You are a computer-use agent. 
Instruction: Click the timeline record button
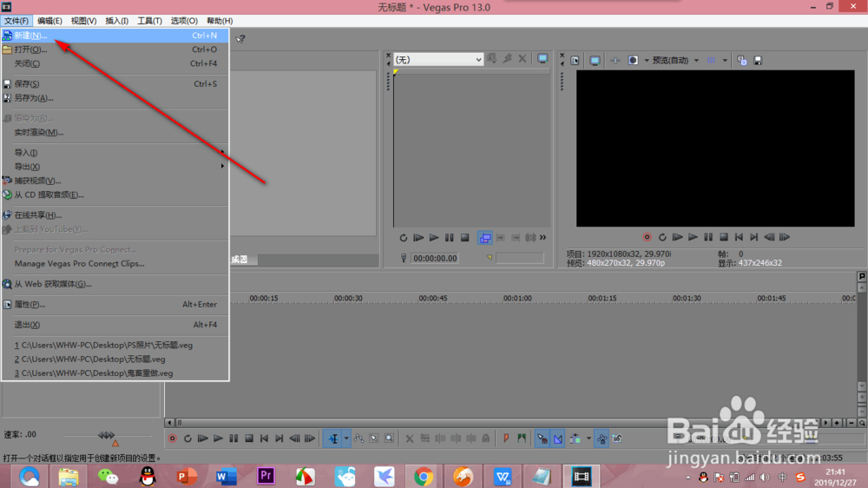pyautogui.click(x=172, y=439)
